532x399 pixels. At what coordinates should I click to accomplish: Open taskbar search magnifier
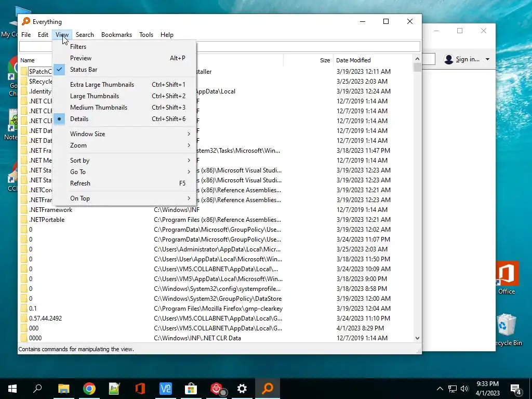[x=37, y=389]
